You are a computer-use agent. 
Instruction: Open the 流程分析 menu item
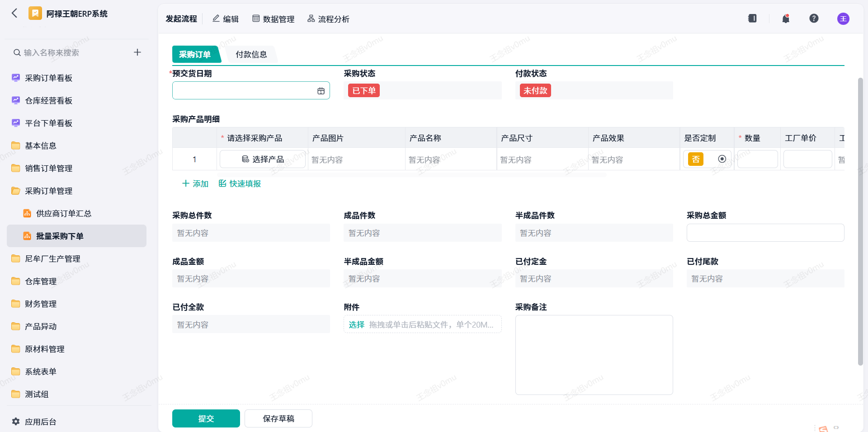(328, 19)
